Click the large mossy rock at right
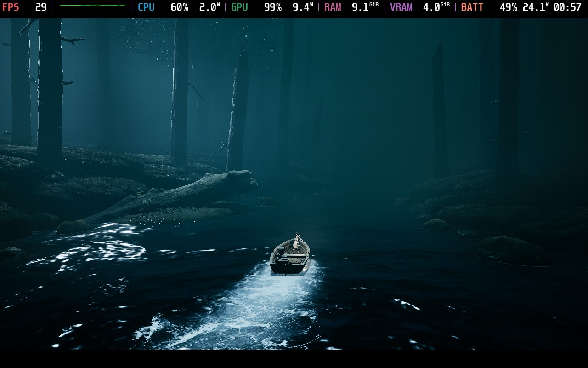This screenshot has width=588, height=368. (514, 251)
